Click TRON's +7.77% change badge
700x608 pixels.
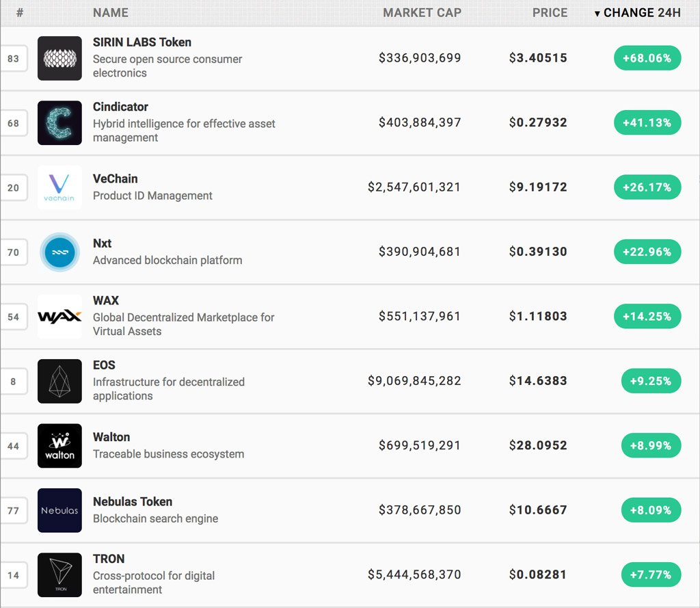[x=651, y=574]
